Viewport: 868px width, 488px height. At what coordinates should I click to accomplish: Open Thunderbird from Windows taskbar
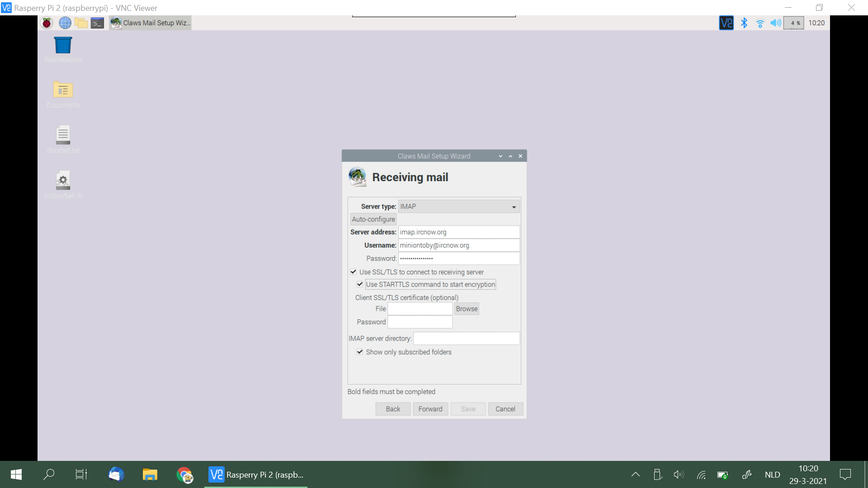pos(116,474)
